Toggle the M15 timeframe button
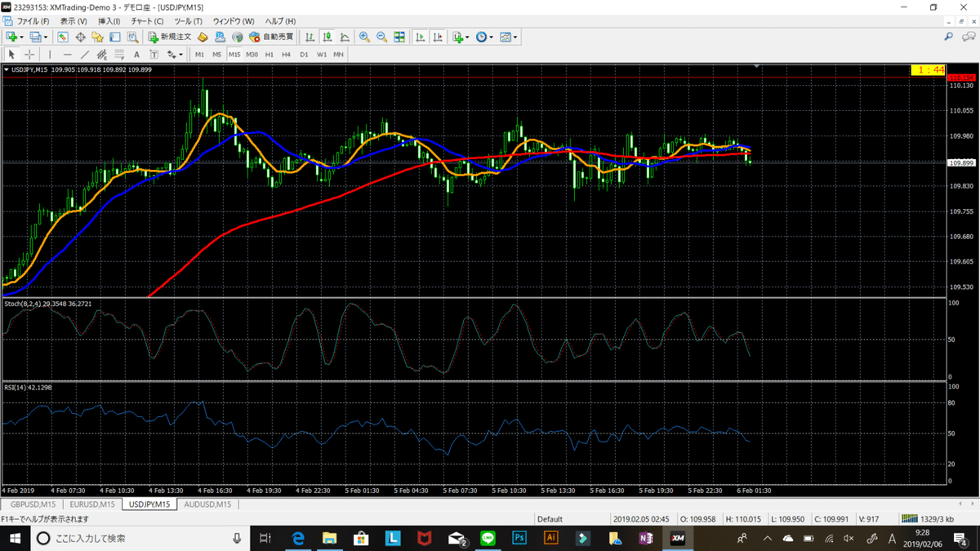980x551 pixels. pyautogui.click(x=234, y=54)
